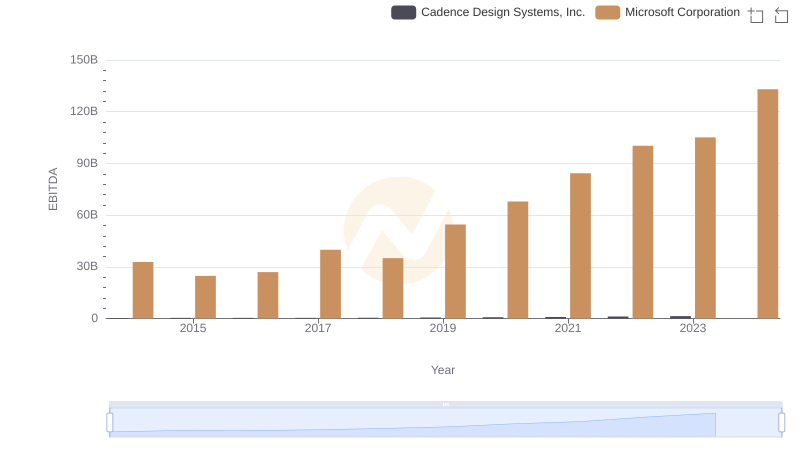Select the Microsoft bar for 2020
Viewport: 800px width, 461px height.
tap(518, 260)
